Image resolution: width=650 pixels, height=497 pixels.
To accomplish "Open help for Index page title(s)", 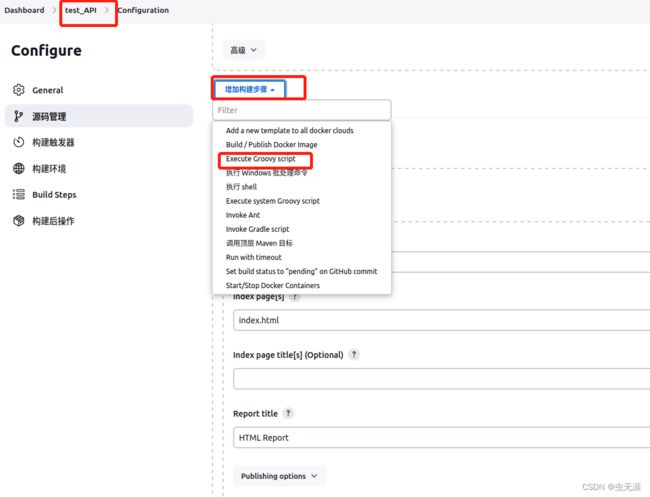I will (354, 354).
